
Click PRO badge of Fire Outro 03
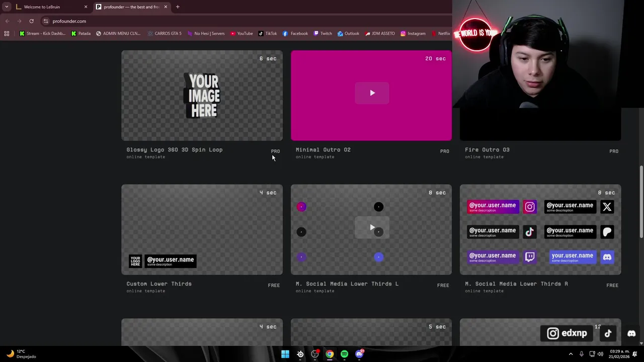coord(614,151)
